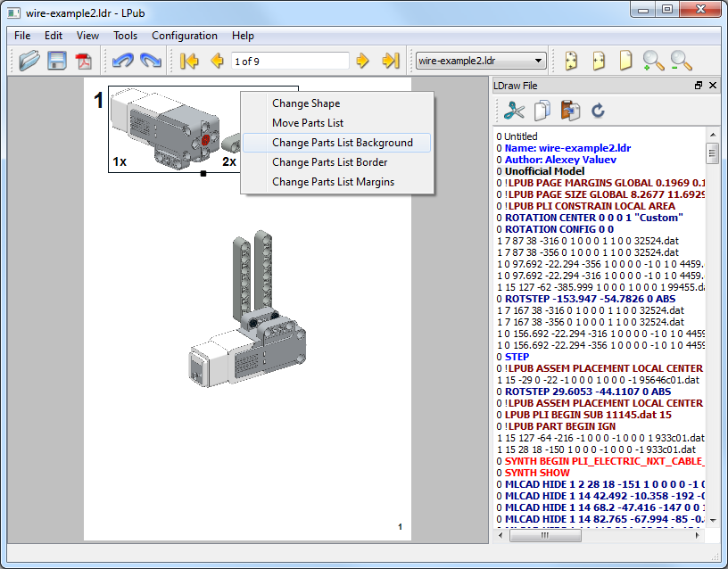
Task: Click the line 'ROTATION CONFIG 0 0'
Action: [x=555, y=229]
